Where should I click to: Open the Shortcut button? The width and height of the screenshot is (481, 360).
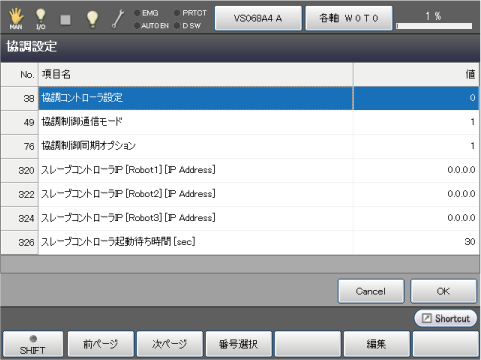pos(446,318)
